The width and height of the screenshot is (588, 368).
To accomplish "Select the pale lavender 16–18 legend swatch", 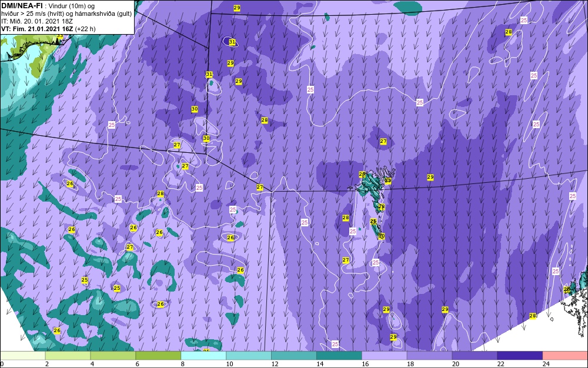I will (385, 356).
